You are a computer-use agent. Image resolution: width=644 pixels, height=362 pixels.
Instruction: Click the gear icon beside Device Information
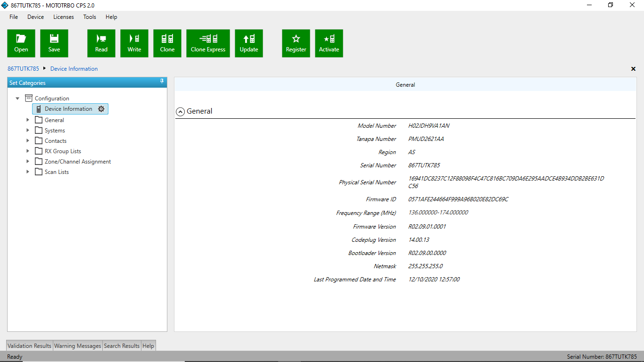101,109
